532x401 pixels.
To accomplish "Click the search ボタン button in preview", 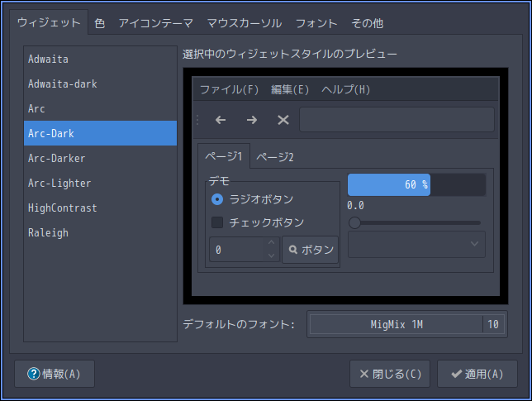I will pos(310,250).
